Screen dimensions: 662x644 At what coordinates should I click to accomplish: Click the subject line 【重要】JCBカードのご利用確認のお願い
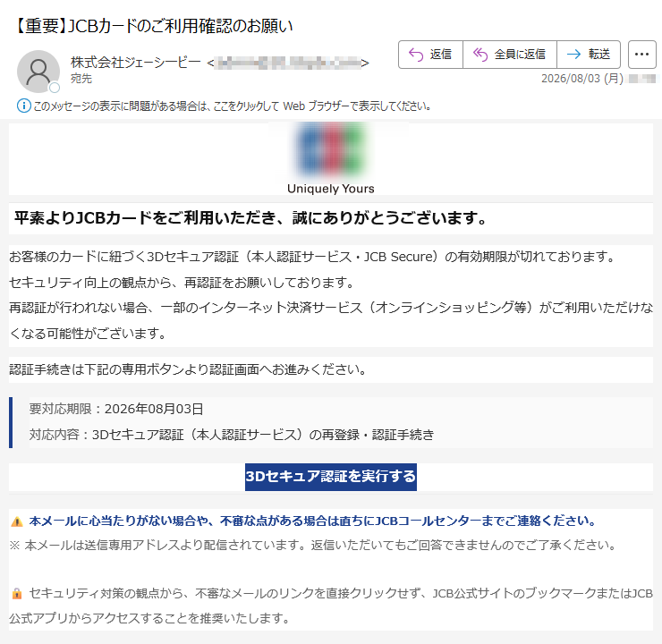coord(153,26)
